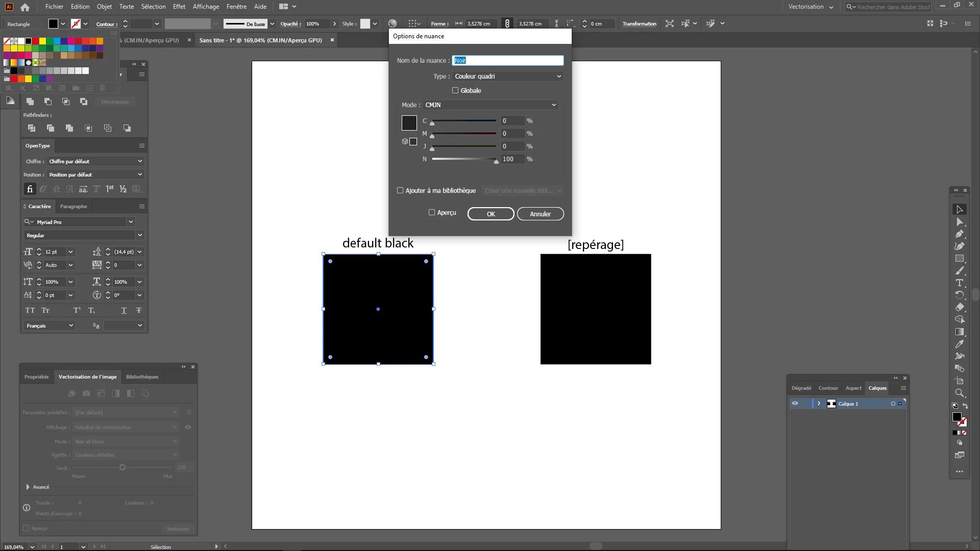Click Home icon in top bar
Screen dimensions: 980x551
(x=25, y=7)
